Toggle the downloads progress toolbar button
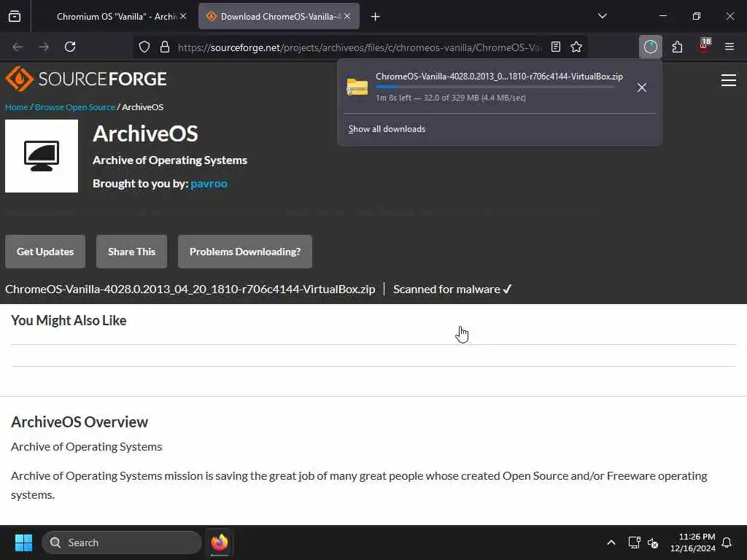 [x=650, y=47]
